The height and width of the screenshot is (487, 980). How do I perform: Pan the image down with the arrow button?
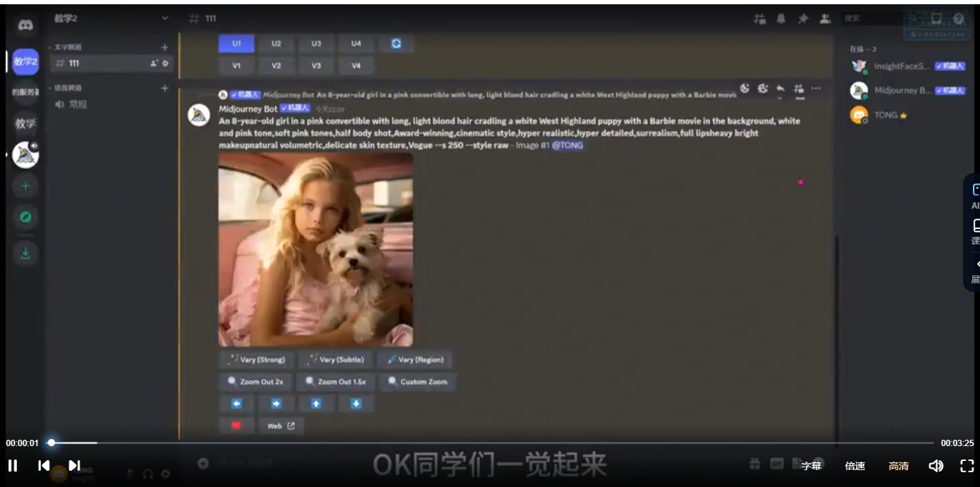pos(356,404)
